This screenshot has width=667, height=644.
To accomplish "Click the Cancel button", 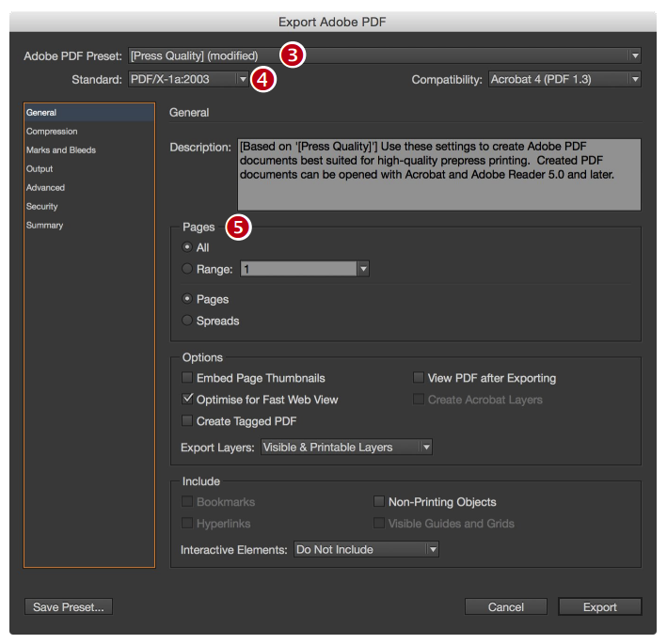I will coord(506,606).
